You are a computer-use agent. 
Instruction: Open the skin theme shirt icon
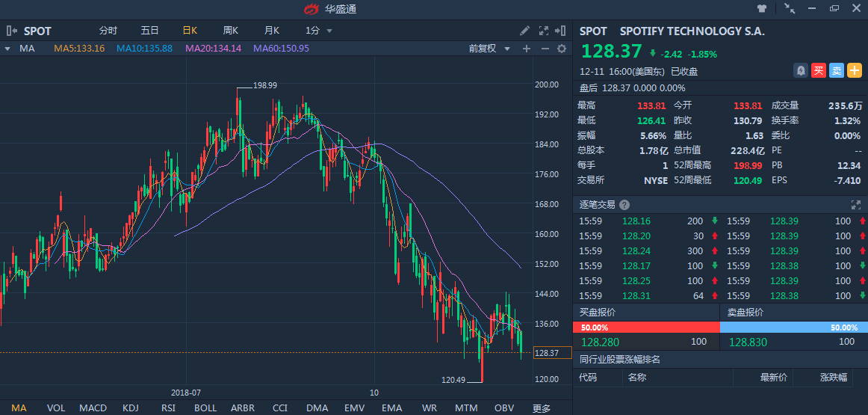tap(762, 9)
